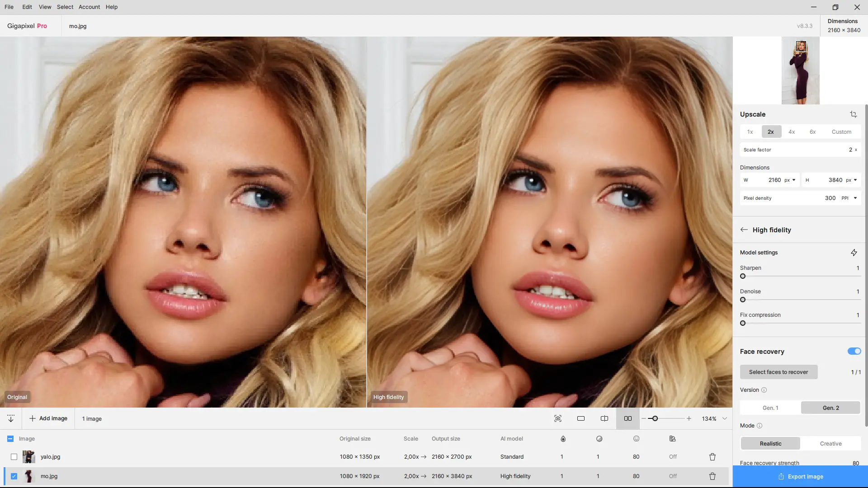Click the collapse file list arrow icon
The height and width of the screenshot is (488, 868).
click(11, 418)
